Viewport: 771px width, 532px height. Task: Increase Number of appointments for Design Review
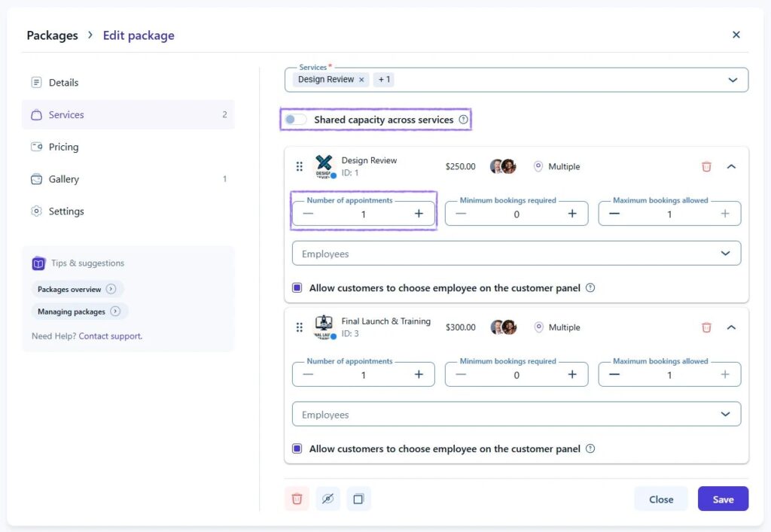tap(419, 214)
